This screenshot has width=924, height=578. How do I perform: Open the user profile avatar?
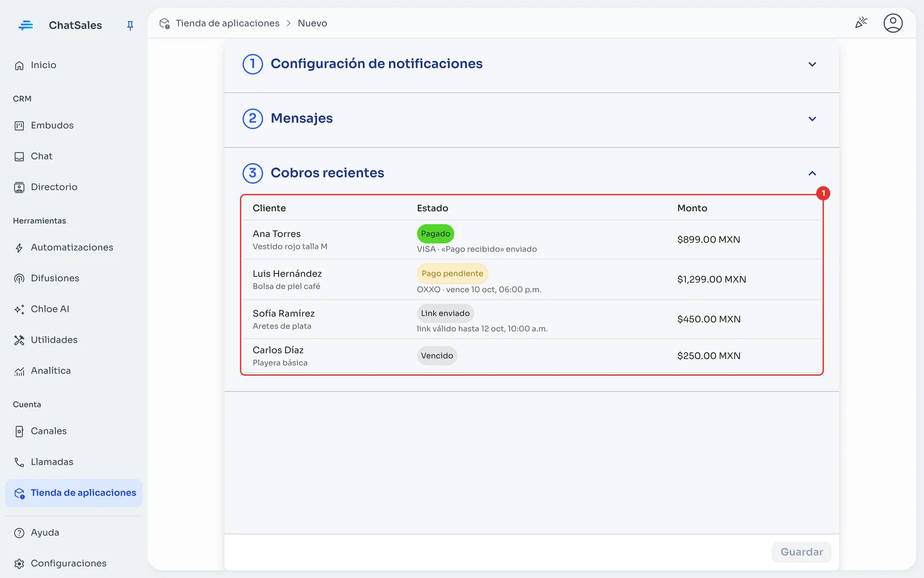click(x=893, y=23)
